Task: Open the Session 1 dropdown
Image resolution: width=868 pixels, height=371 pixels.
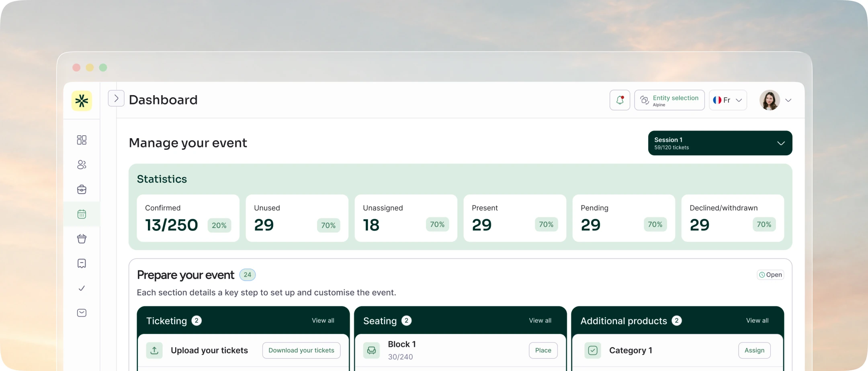Action: pos(720,143)
